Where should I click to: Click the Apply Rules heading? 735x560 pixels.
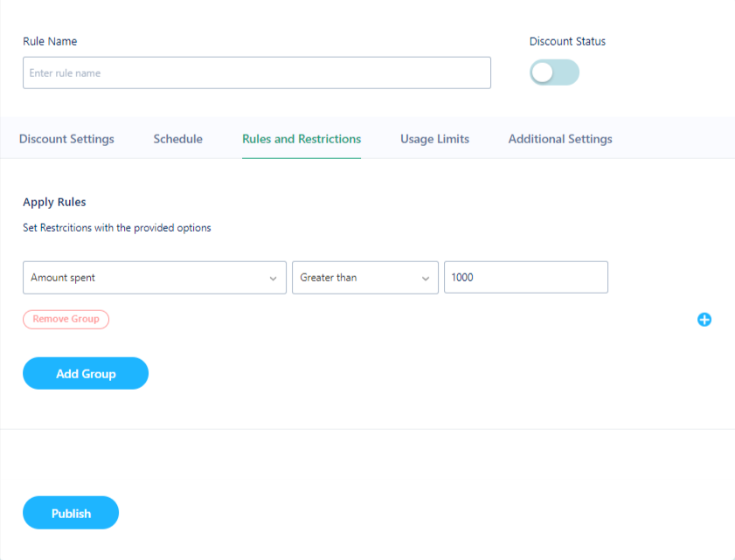(x=54, y=202)
